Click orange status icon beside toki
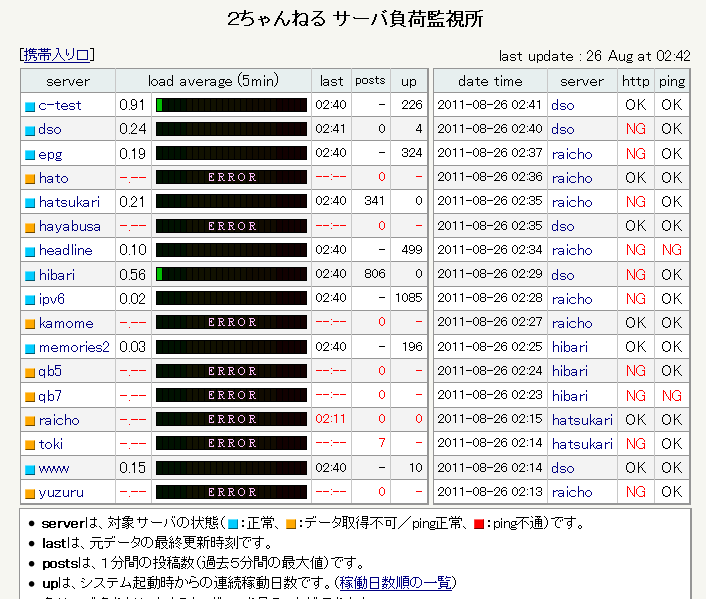The height and width of the screenshot is (599, 706). coord(30,445)
